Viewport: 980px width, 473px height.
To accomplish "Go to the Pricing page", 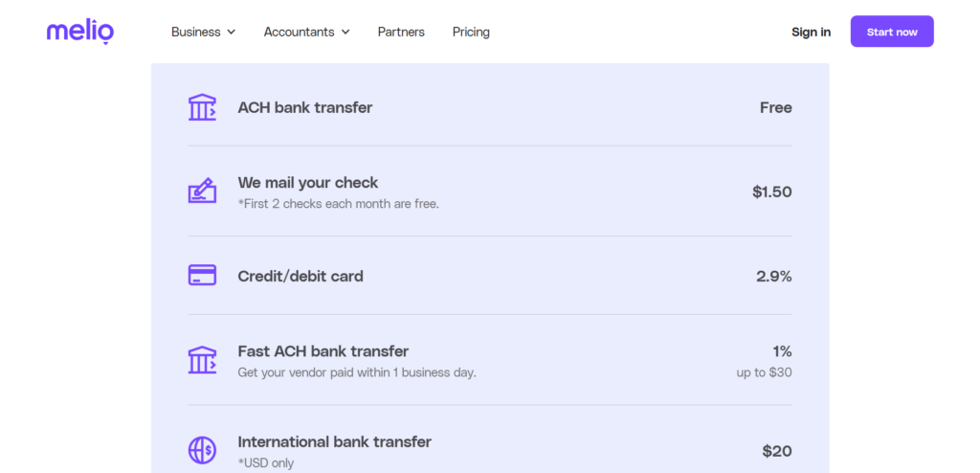I will click(471, 32).
